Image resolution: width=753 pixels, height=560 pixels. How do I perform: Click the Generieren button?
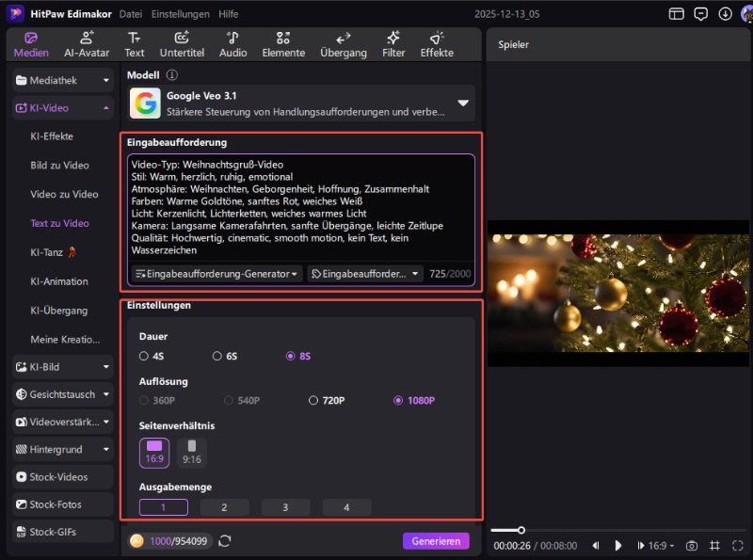[x=436, y=541]
